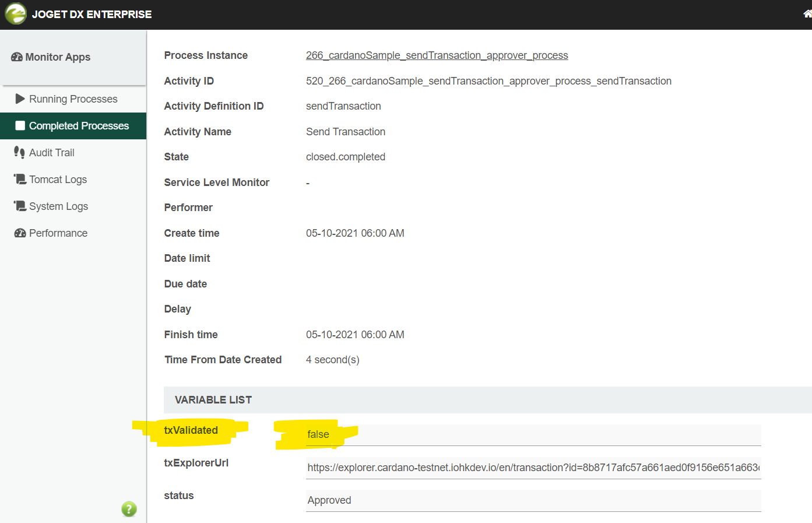Open Performance from the sidebar
This screenshot has height=523, width=812.
pos(73,233)
